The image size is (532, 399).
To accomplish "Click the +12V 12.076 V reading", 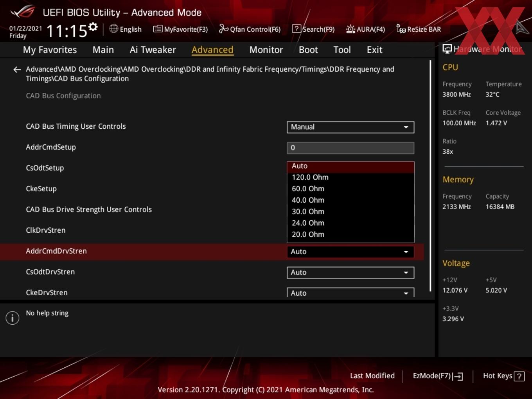I will tap(455, 290).
